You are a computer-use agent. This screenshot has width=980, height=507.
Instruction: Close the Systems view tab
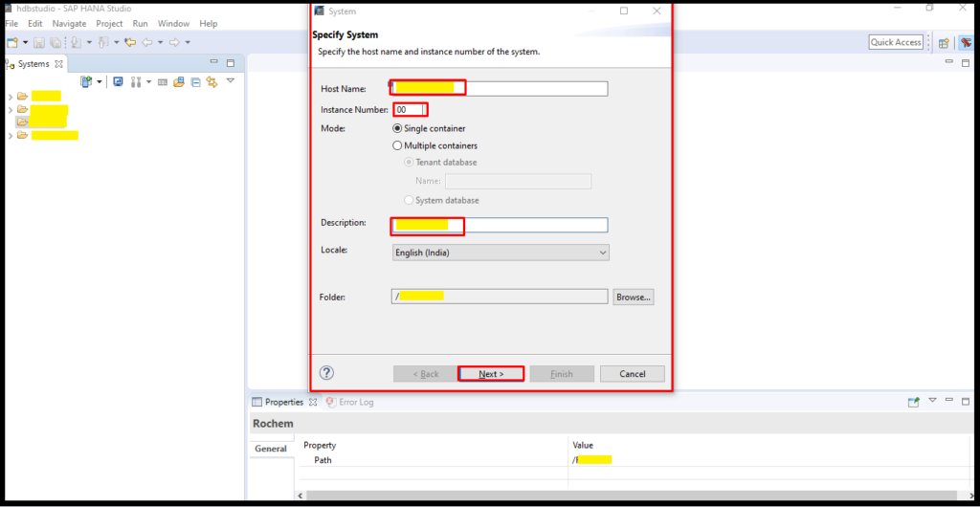[58, 64]
